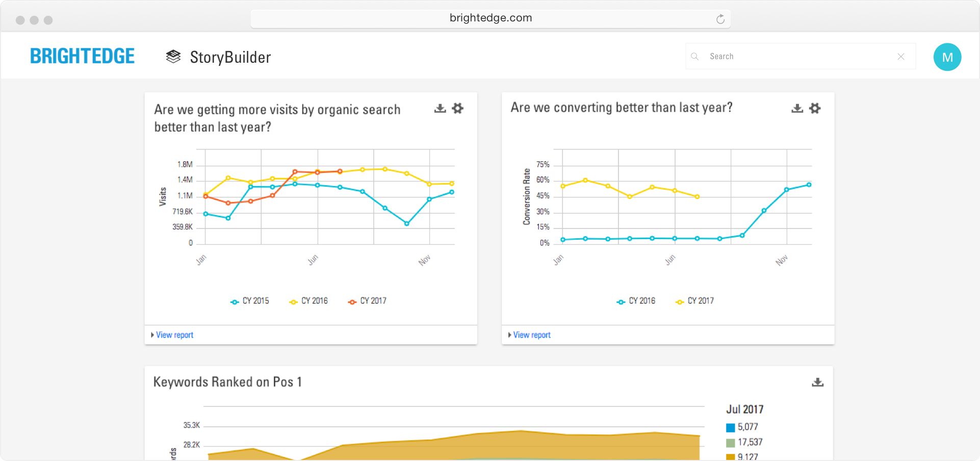Viewport: 980px width, 461px height.
Task: Open settings gear on conversion chart
Action: 815,108
